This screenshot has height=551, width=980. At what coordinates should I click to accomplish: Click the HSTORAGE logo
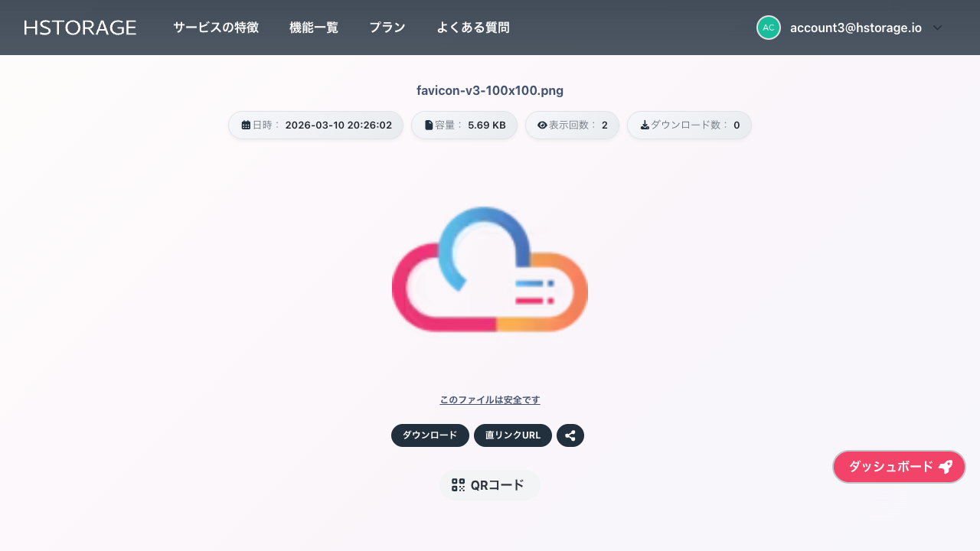[x=80, y=28]
